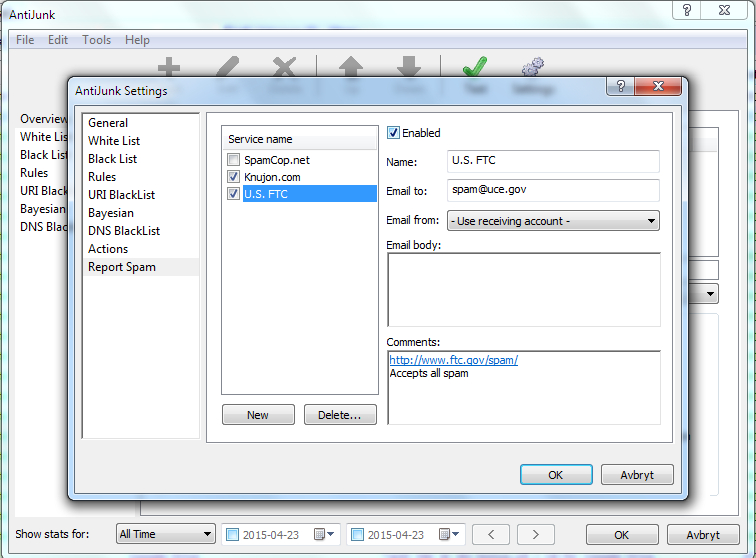The height and width of the screenshot is (558, 756).
Task: Open the Tools menu
Action: click(96, 40)
